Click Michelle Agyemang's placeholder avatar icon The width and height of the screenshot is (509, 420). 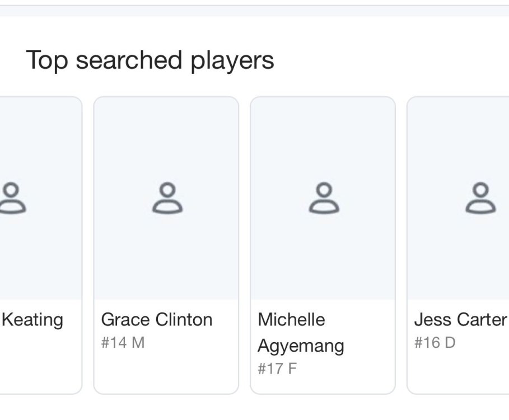(x=323, y=198)
